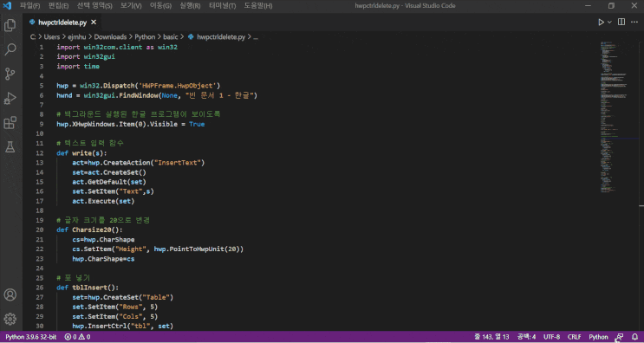
Task: Click 'def Charsize20():' on line 20
Action: coord(89,230)
